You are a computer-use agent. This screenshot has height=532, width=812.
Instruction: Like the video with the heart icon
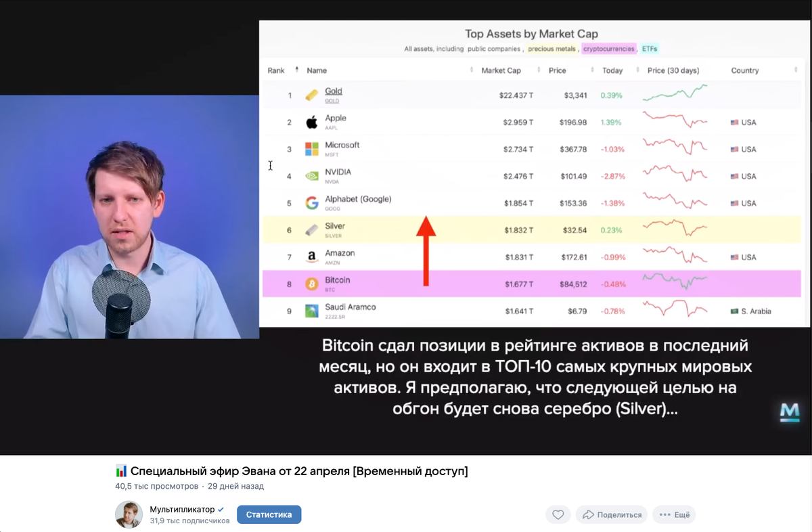pos(558,515)
